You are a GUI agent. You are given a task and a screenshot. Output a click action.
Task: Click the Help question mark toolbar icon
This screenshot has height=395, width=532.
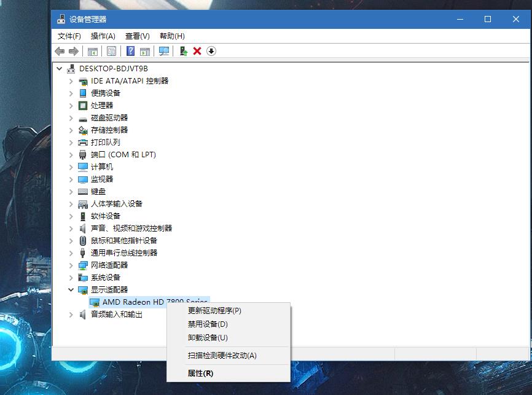click(130, 51)
